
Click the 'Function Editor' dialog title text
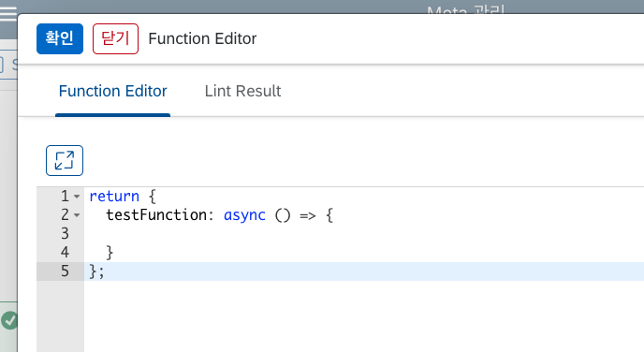pos(202,38)
